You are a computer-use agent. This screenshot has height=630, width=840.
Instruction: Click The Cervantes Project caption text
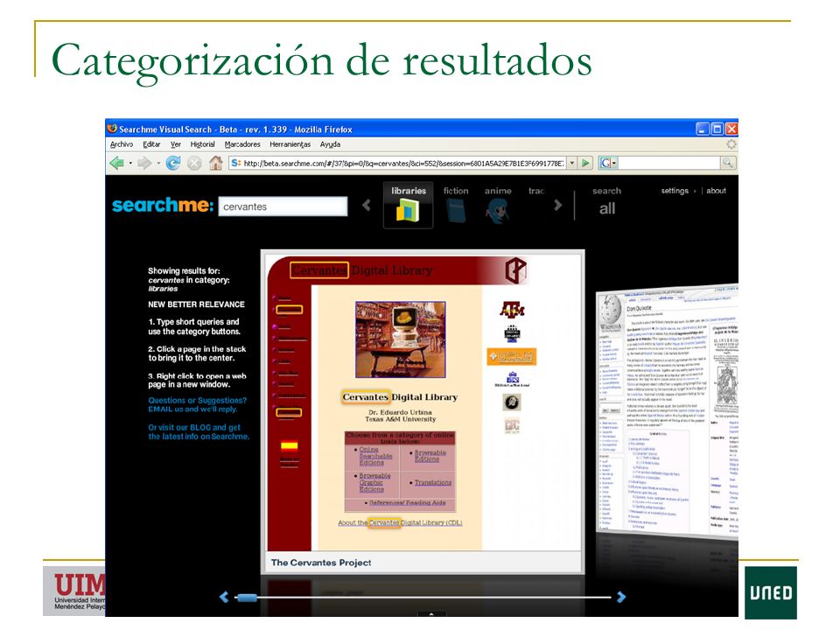click(321, 563)
